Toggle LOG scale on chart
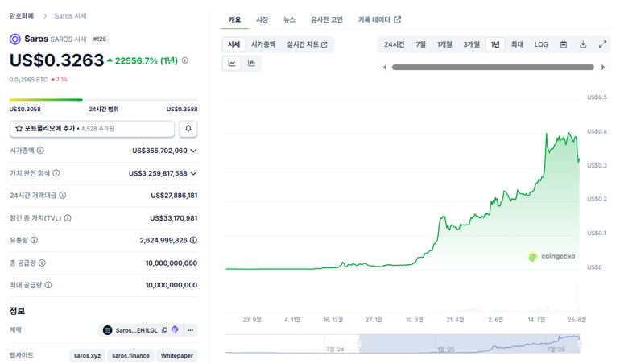 tap(541, 44)
